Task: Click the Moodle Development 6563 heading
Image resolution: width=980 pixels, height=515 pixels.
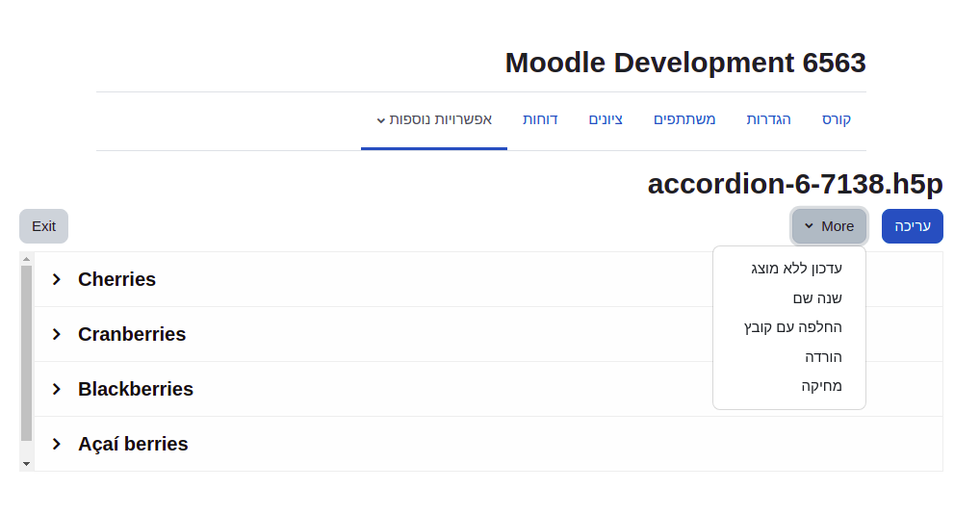Action: pos(685,64)
